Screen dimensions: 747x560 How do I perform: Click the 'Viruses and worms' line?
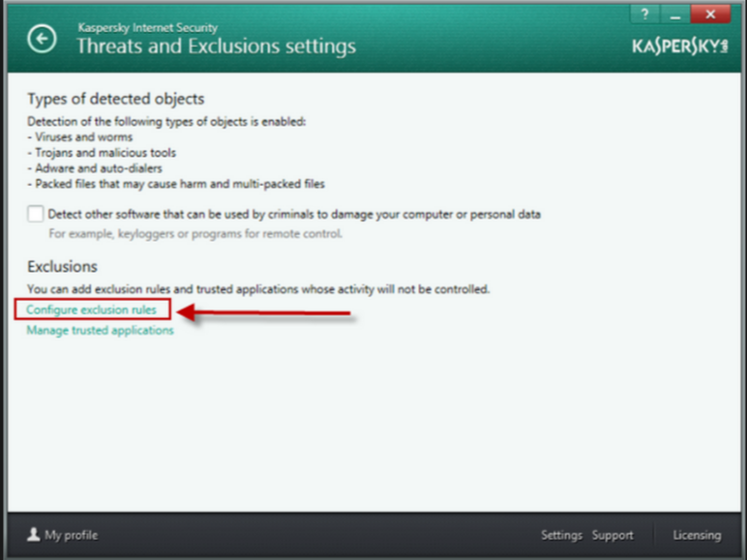tap(80, 137)
